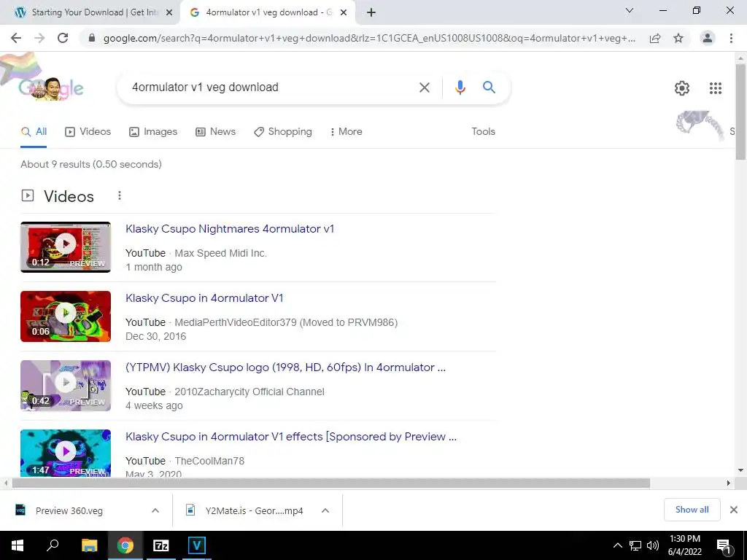Play the 0:12 Nightmares video thumbnail
Viewport: 747px width, 560px height.
(66, 247)
